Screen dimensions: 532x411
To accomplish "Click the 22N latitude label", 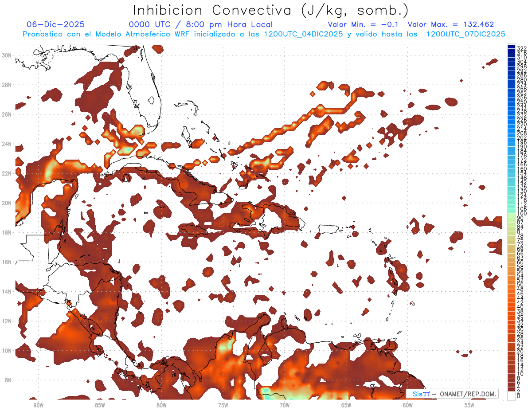I will tap(7, 173).
